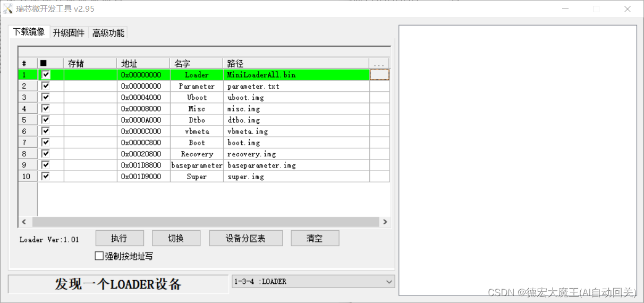Screen dimensions: 644x303
Task: Enable 强制按地址写 checkbox
Action: coord(99,256)
